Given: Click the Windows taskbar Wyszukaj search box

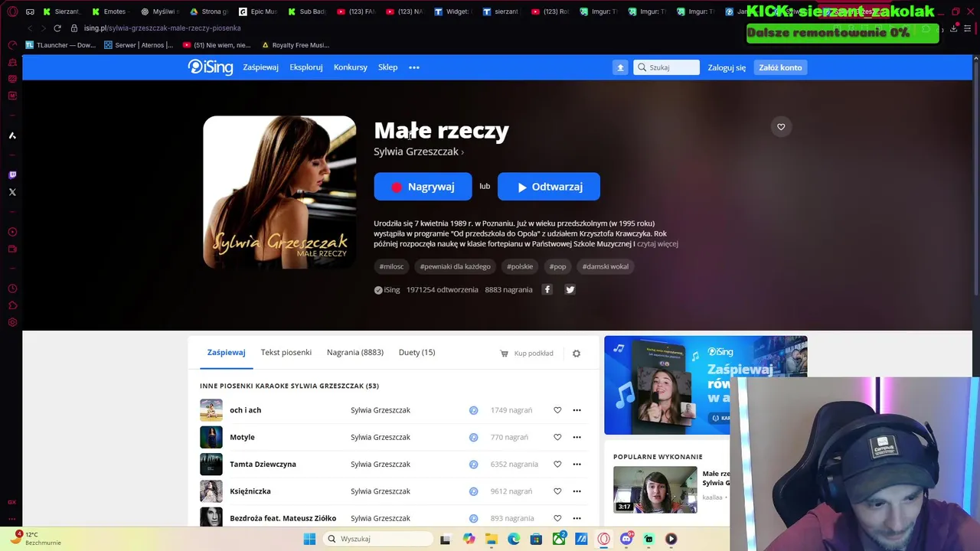Looking at the screenshot, I should point(378,539).
